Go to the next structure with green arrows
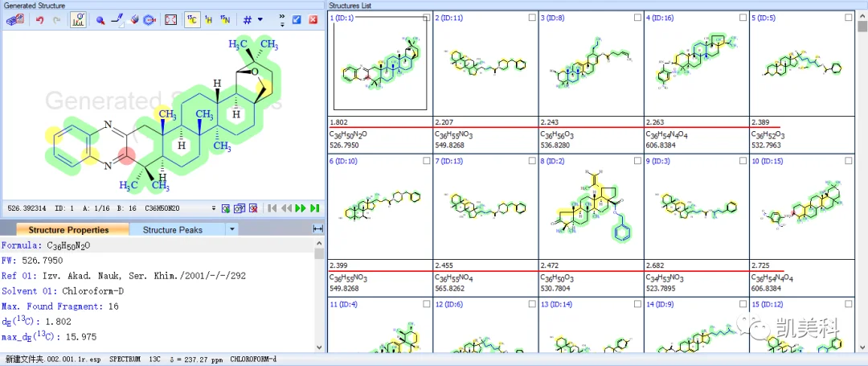 (x=301, y=208)
